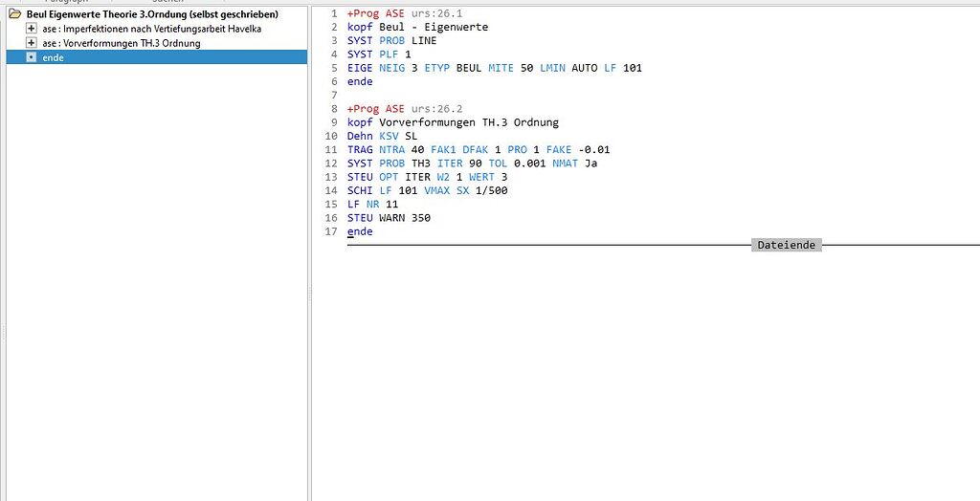Screen dimensions: 980x501
Task: Select the highlighted 'ende' tree item
Action: (x=53, y=57)
